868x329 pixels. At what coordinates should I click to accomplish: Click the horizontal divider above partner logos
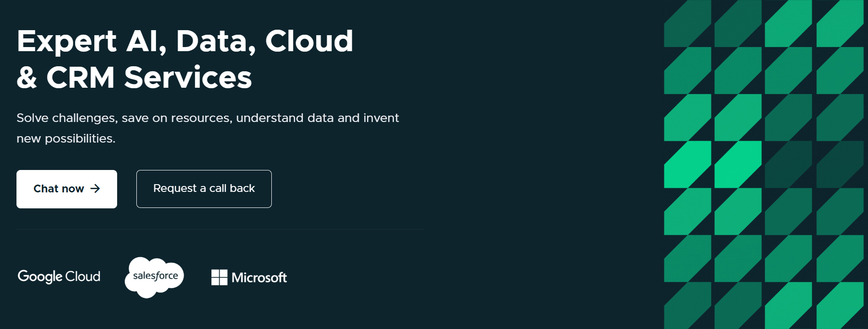tap(221, 229)
